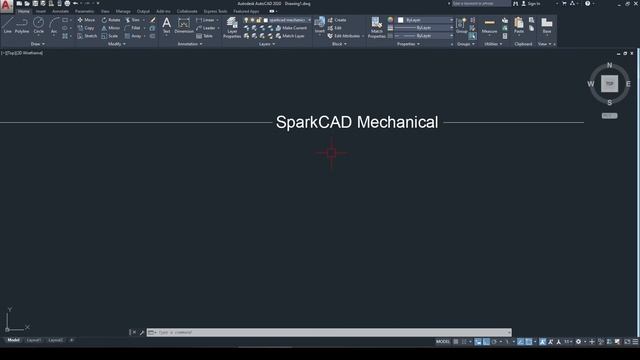
Task: Switch to the Layout1 tab
Action: pos(34,340)
